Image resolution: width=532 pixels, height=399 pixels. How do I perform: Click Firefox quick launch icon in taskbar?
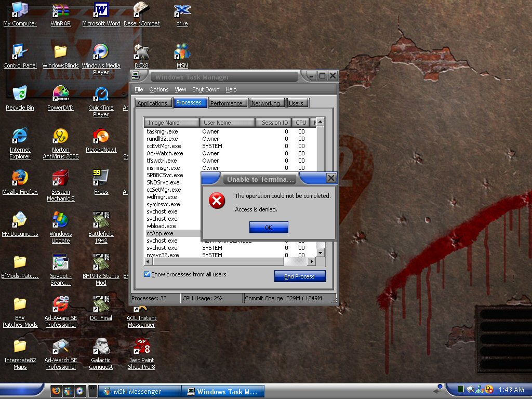coord(56,391)
